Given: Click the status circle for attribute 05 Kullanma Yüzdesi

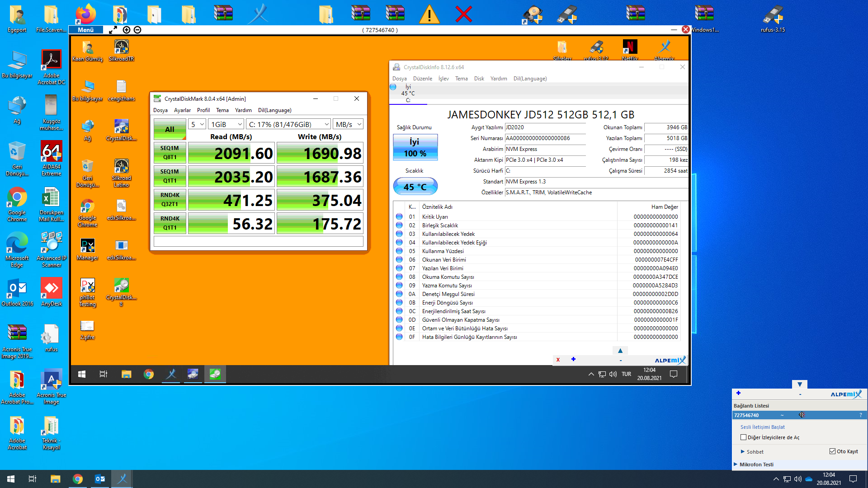Looking at the screenshot, I should 399,251.
